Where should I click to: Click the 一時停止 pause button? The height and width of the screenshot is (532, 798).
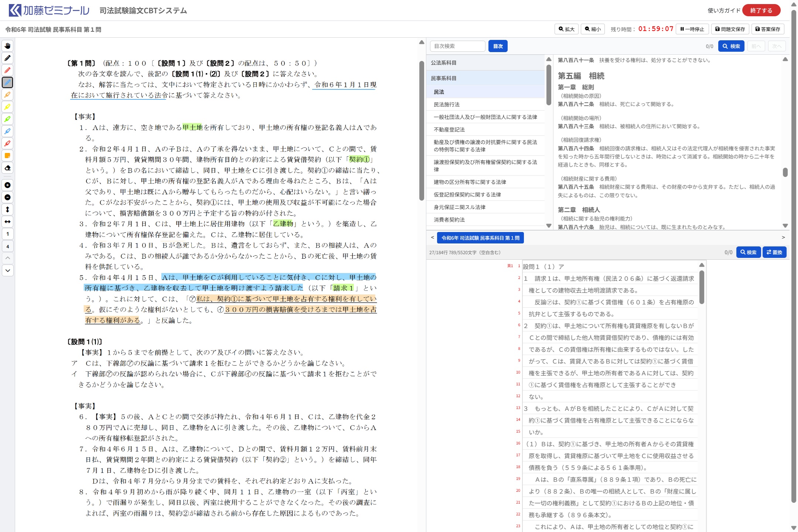692,29
